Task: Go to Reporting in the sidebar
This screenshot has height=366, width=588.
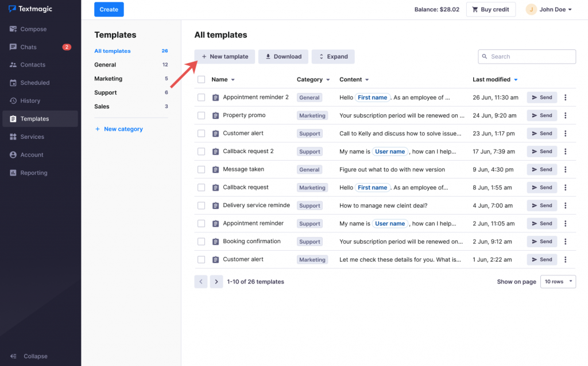Action: click(33, 173)
